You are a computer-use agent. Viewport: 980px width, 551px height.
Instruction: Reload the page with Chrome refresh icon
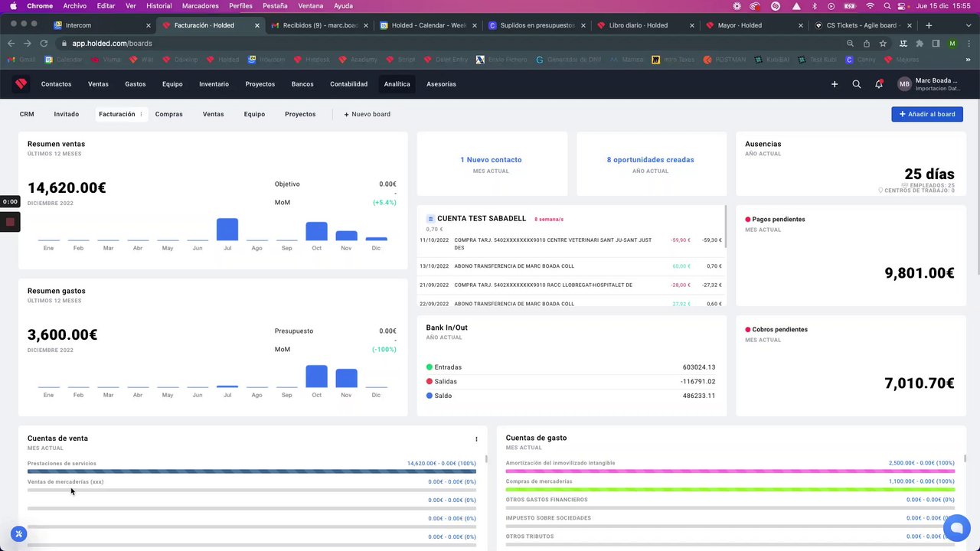pyautogui.click(x=43, y=44)
